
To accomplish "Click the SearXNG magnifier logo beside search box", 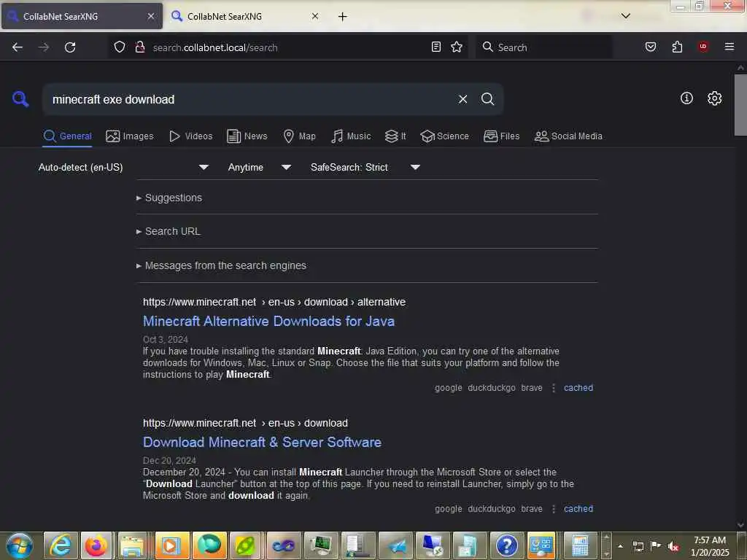I will click(20, 99).
